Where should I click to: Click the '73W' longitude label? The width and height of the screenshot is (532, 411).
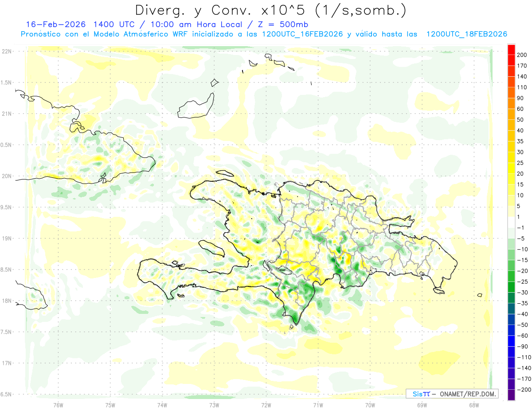tap(214, 405)
